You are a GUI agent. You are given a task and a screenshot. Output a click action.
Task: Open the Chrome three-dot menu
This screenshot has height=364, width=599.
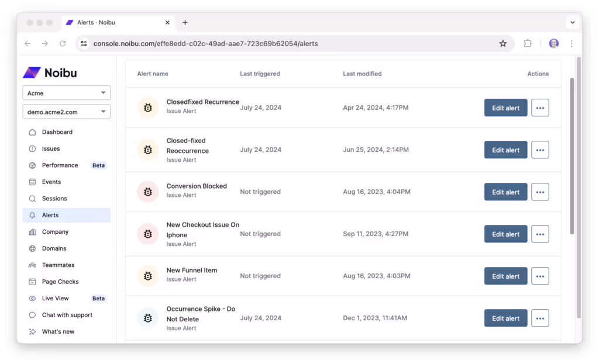pyautogui.click(x=572, y=43)
